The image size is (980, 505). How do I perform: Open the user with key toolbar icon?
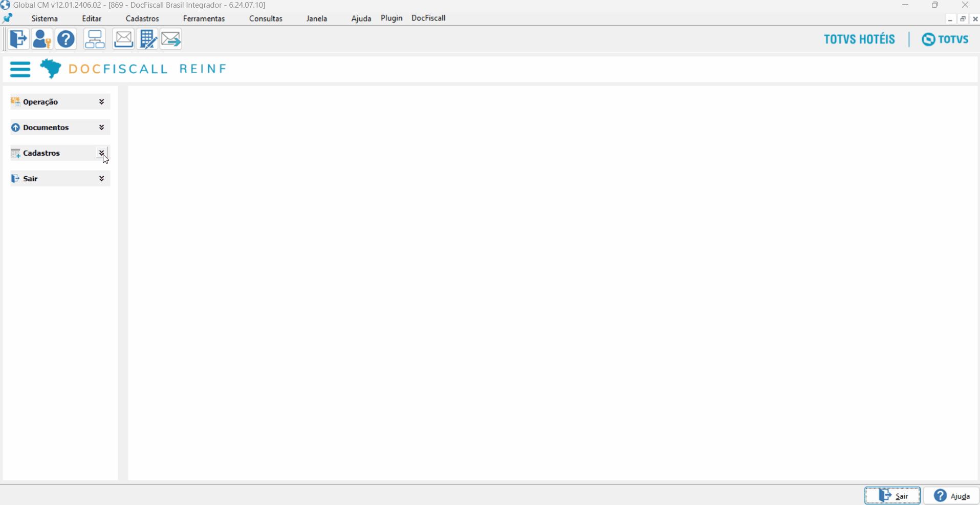tap(42, 39)
